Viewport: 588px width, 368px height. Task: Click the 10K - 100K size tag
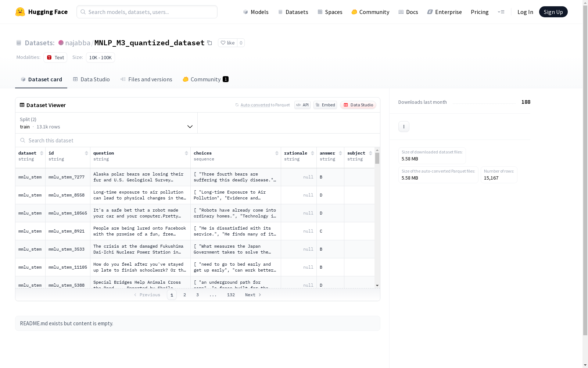point(100,57)
